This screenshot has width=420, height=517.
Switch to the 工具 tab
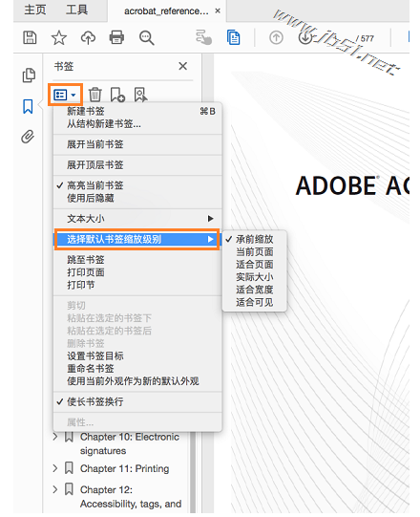[76, 10]
